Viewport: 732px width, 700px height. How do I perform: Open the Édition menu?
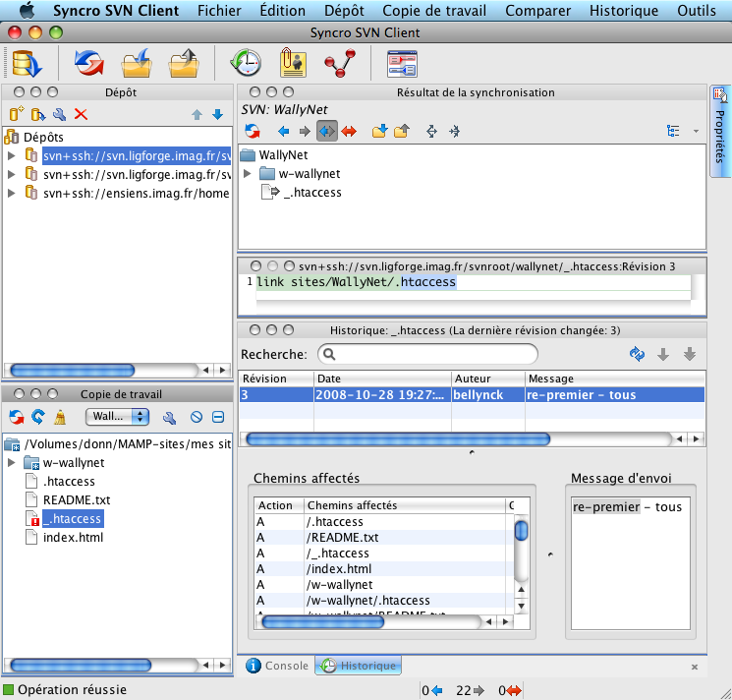282,10
